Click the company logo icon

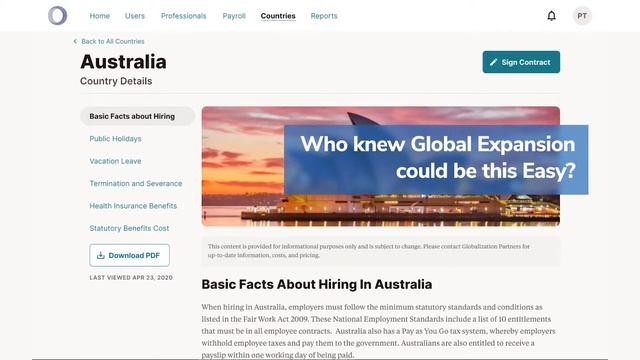(x=58, y=16)
